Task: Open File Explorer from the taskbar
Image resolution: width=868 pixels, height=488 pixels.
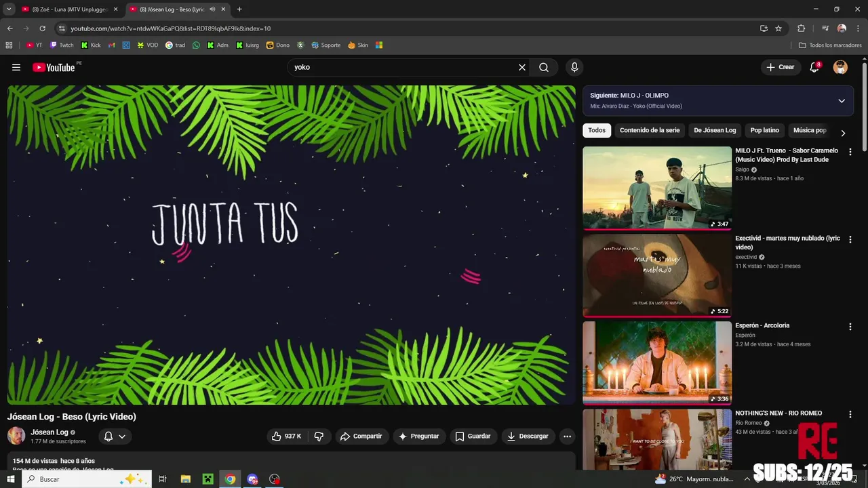Action: pyautogui.click(x=185, y=479)
